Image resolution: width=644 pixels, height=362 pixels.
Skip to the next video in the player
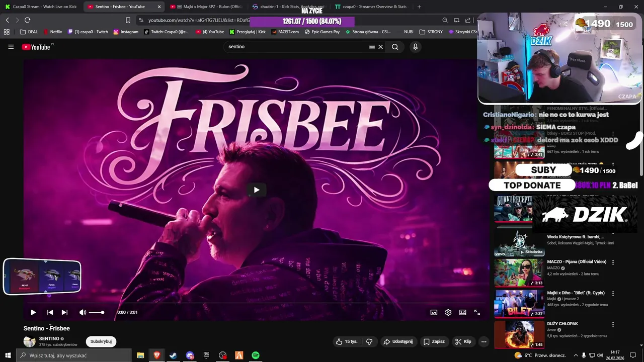64,312
